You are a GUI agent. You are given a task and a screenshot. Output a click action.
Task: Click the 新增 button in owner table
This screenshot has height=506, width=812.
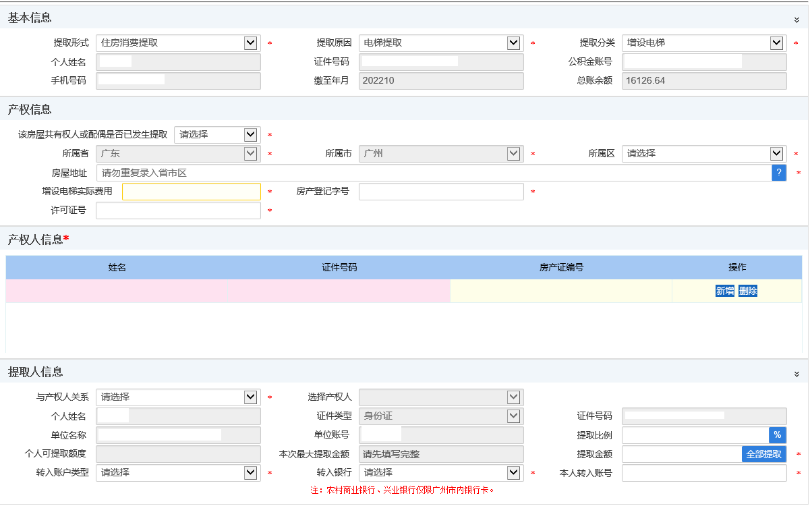pyautogui.click(x=725, y=291)
